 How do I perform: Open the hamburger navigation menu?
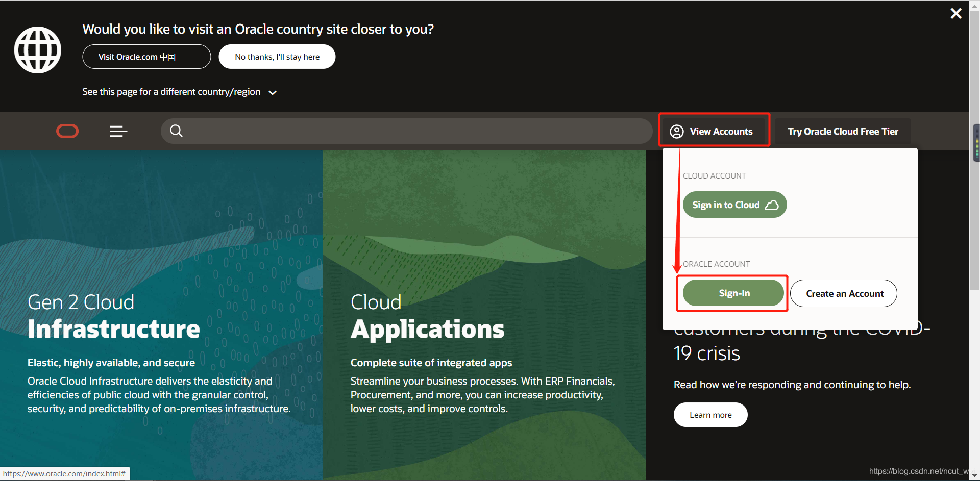(x=118, y=132)
